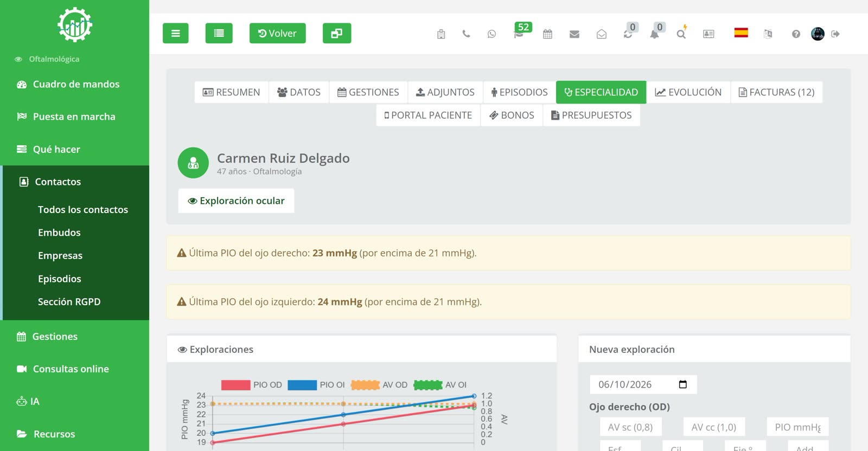Click the green list view button
868x451 pixels.
(x=219, y=33)
